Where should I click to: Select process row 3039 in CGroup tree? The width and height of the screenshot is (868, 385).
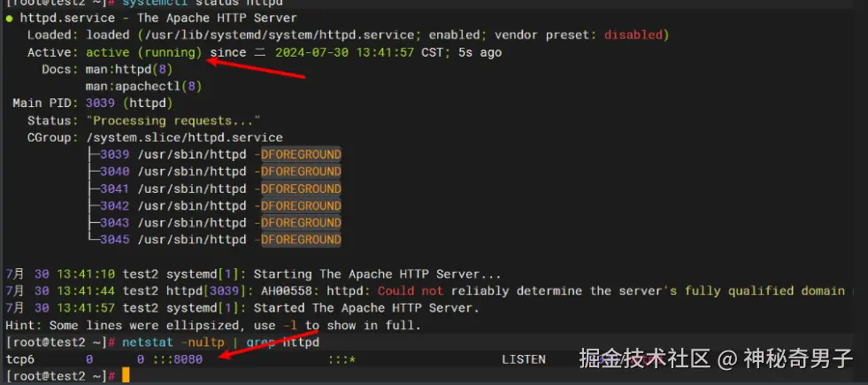(215, 155)
